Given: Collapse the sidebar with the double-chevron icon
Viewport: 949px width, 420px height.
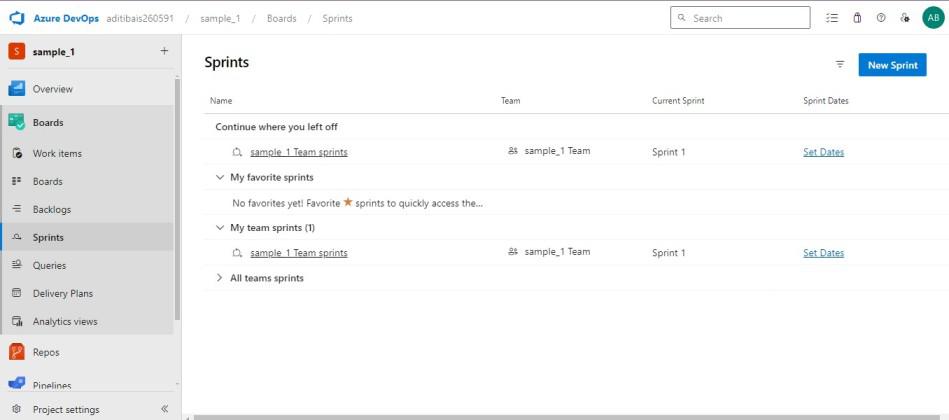Looking at the screenshot, I should point(165,409).
